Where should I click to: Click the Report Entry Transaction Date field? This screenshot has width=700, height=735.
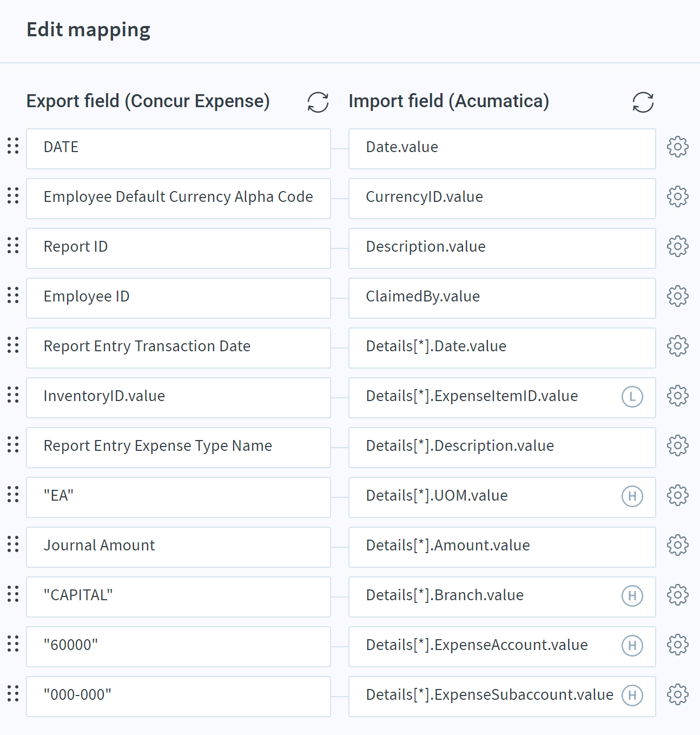click(179, 348)
